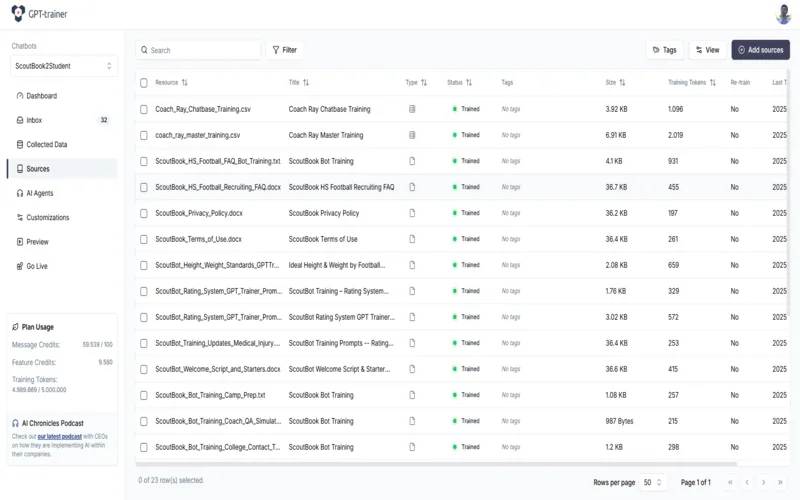Screen dimensions: 800x500
Task: Click the title Coach Ray Master Training
Action: click(326, 135)
